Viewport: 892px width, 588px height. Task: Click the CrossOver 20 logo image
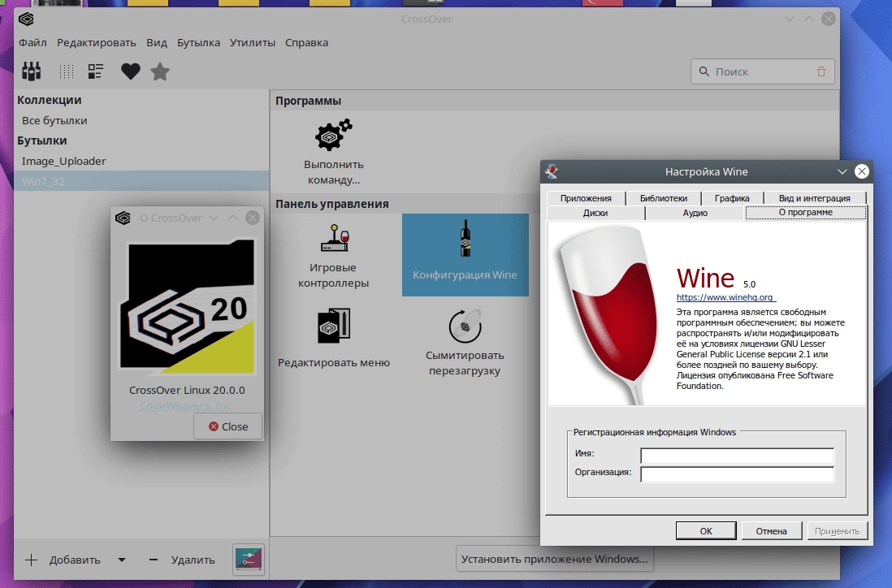pyautogui.click(x=187, y=306)
